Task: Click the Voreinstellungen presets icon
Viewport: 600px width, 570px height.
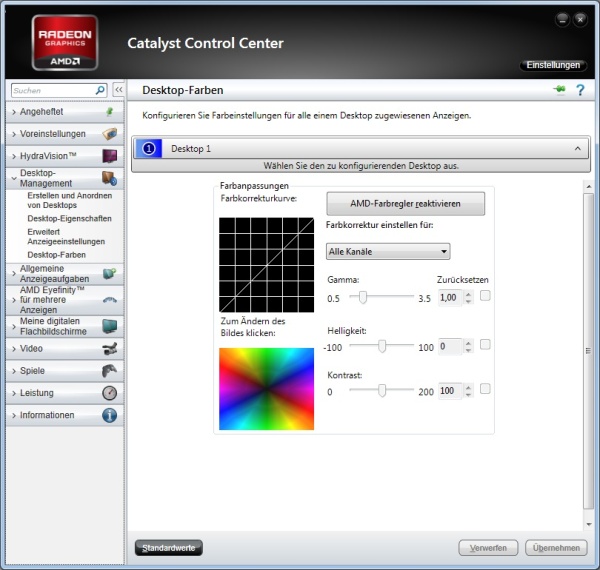Action: 110,134
